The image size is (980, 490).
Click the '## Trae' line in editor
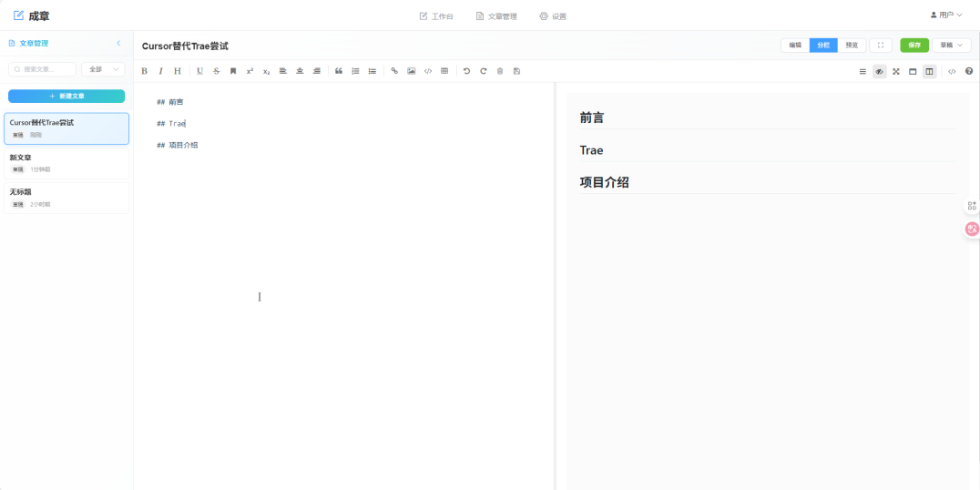pyautogui.click(x=171, y=124)
